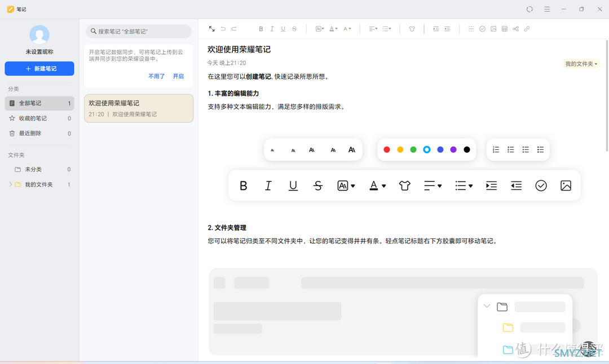
Task: Expand 我的文件夹 tree chevron
Action: pyautogui.click(x=10, y=184)
